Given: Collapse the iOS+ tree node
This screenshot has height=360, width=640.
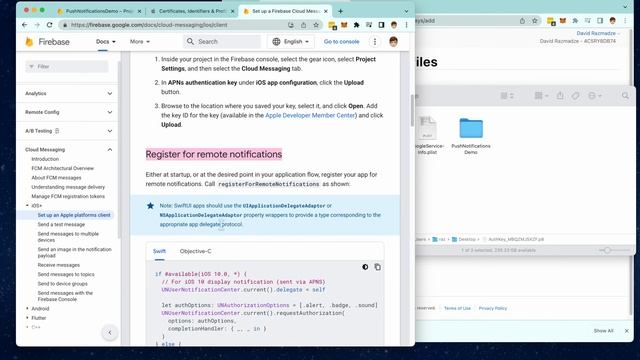Looking at the screenshot, I should [x=27, y=206].
